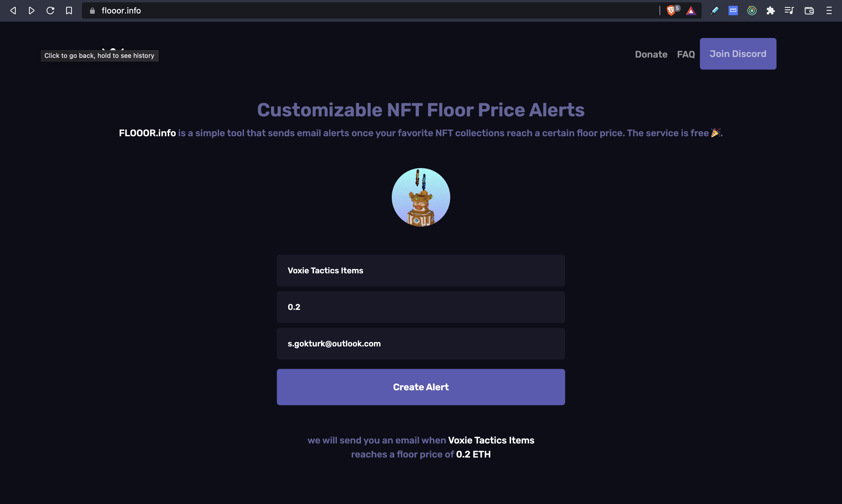This screenshot has height=504, width=842.
Task: Click Create Alert button
Action: point(421,387)
